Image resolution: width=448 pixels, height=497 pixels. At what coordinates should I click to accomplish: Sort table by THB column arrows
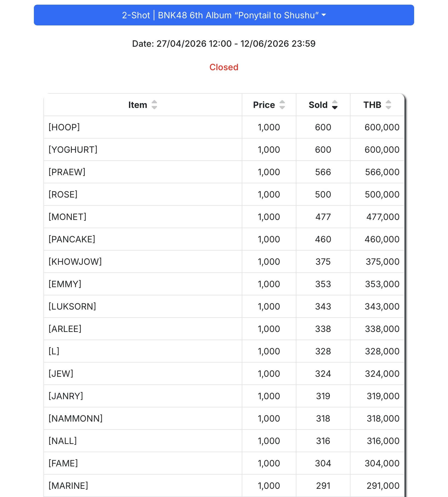pos(388,105)
